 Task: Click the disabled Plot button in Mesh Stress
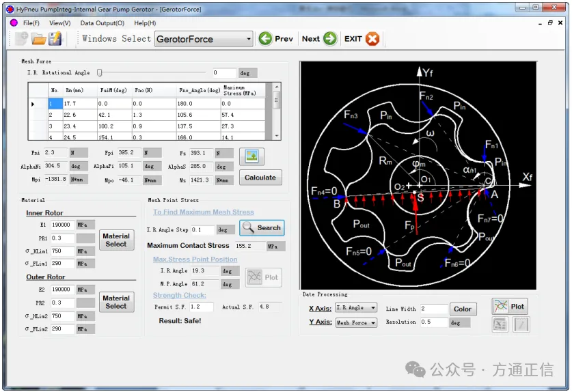tap(263, 277)
